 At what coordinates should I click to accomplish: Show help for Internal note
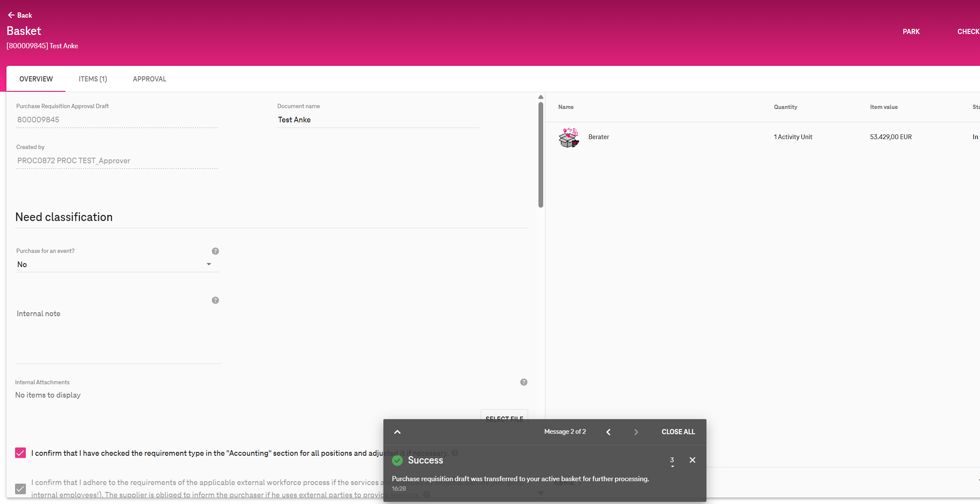[215, 300]
